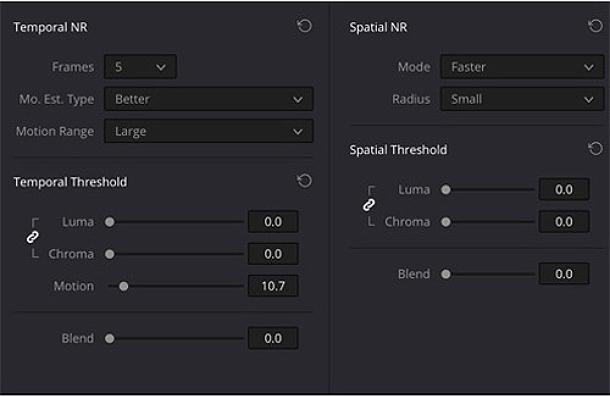The height and width of the screenshot is (397, 610).
Task: Click the Temporal Luma value field
Action: point(273,222)
